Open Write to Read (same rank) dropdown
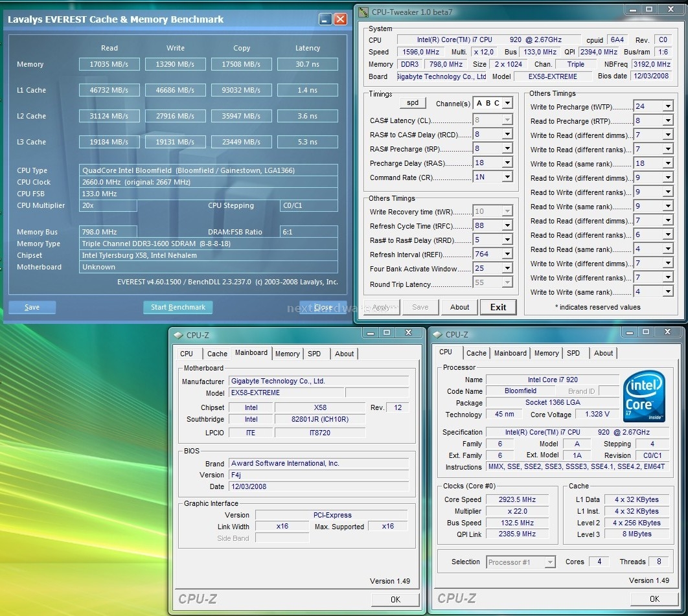 coord(668,163)
